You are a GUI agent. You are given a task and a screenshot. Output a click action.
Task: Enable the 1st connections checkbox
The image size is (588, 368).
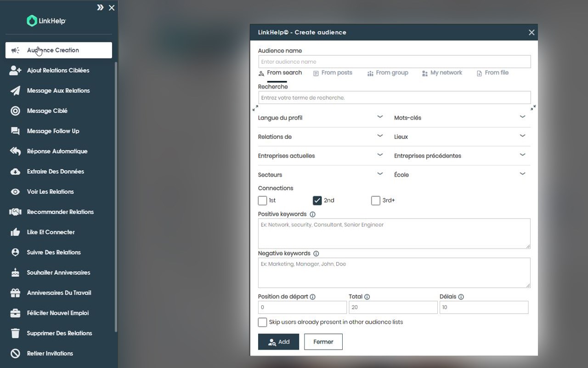tap(262, 201)
